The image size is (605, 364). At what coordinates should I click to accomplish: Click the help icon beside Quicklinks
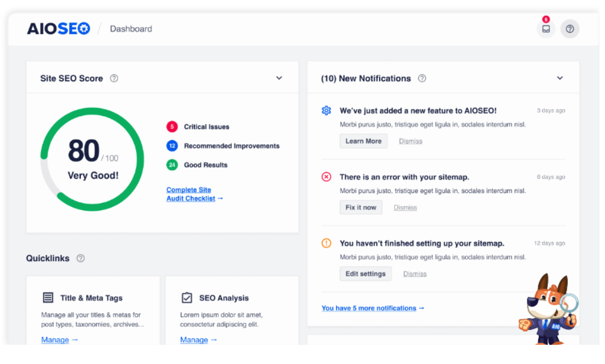pyautogui.click(x=80, y=258)
